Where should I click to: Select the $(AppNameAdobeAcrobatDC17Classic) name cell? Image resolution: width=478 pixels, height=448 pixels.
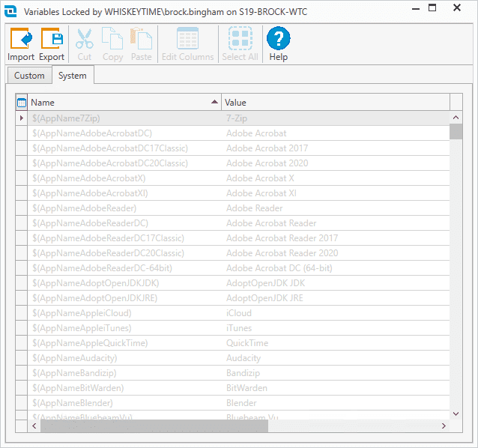coord(124,148)
